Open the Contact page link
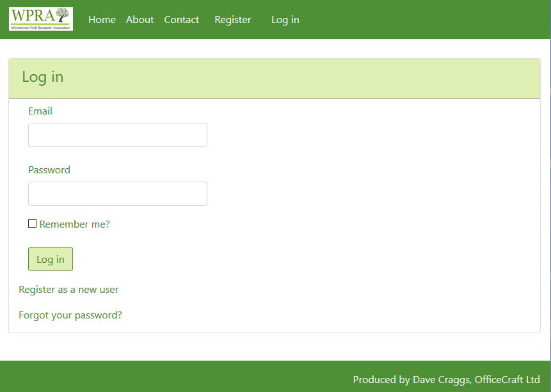The image size is (551, 392). tap(181, 20)
